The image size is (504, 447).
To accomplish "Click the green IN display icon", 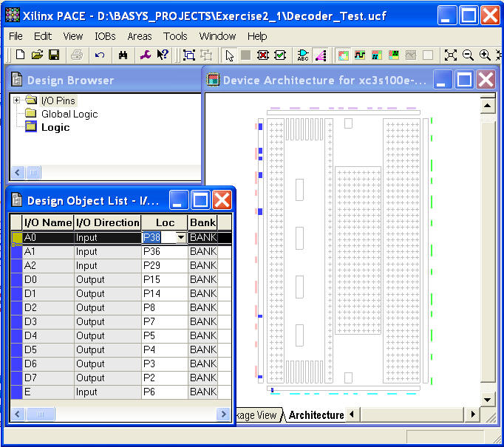I will (394, 55).
